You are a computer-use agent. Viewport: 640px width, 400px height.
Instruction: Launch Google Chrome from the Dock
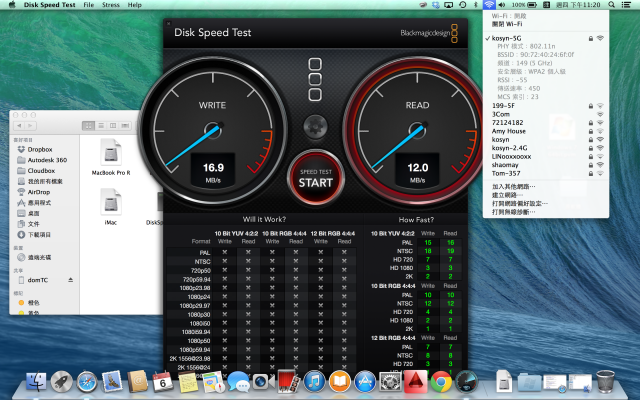[441, 382]
